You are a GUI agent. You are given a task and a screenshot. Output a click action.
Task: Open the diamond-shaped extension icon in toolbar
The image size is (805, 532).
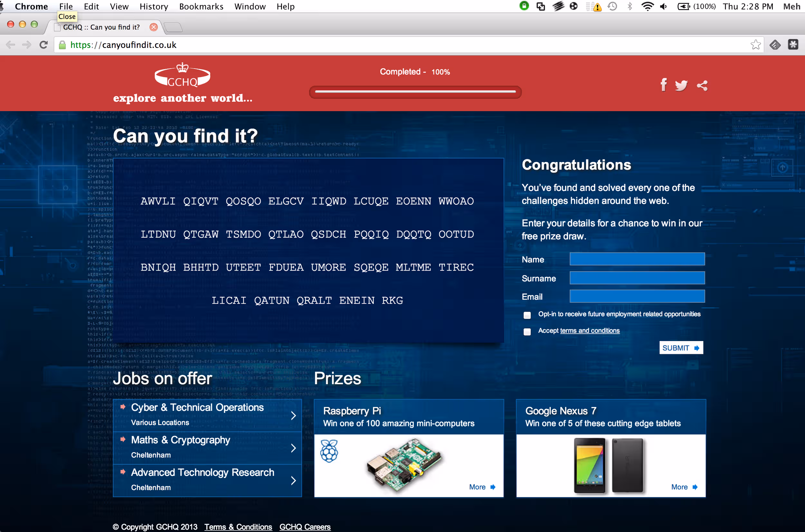(x=775, y=45)
